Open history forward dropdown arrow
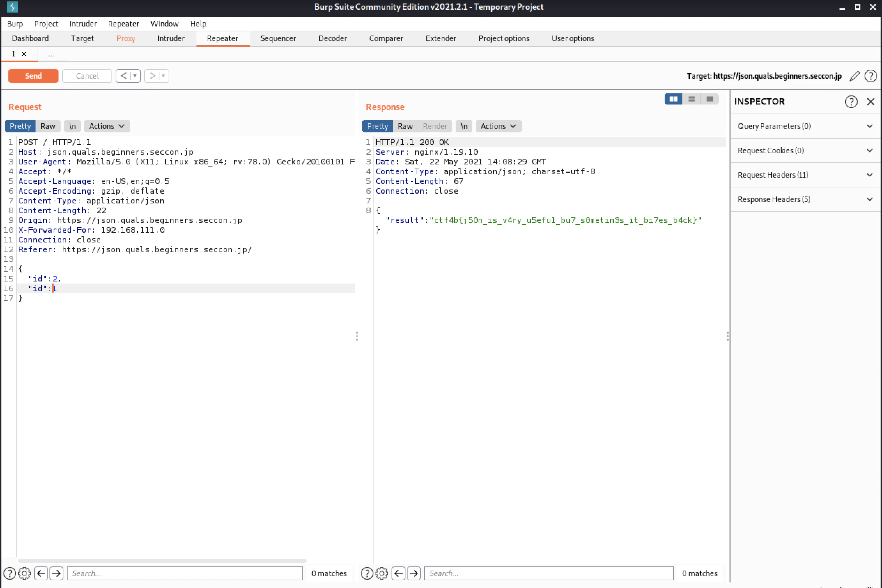 pyautogui.click(x=163, y=76)
